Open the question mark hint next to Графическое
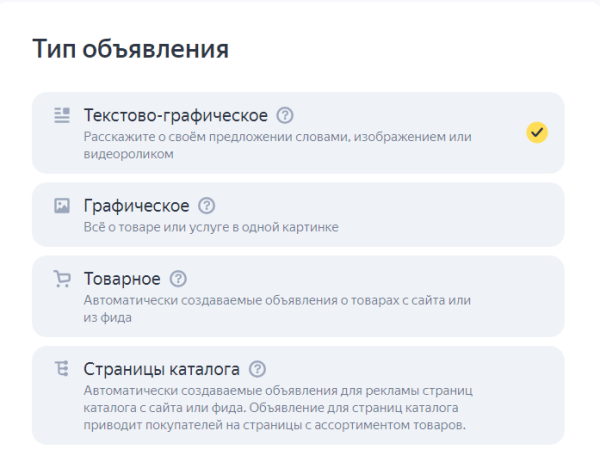The height and width of the screenshot is (474, 600). click(x=207, y=206)
